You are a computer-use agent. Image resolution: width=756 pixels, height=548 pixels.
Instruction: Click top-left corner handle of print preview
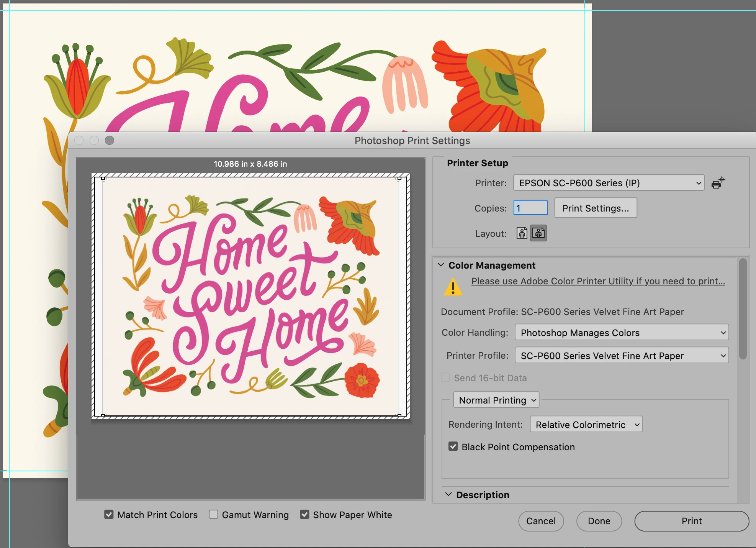tap(103, 179)
